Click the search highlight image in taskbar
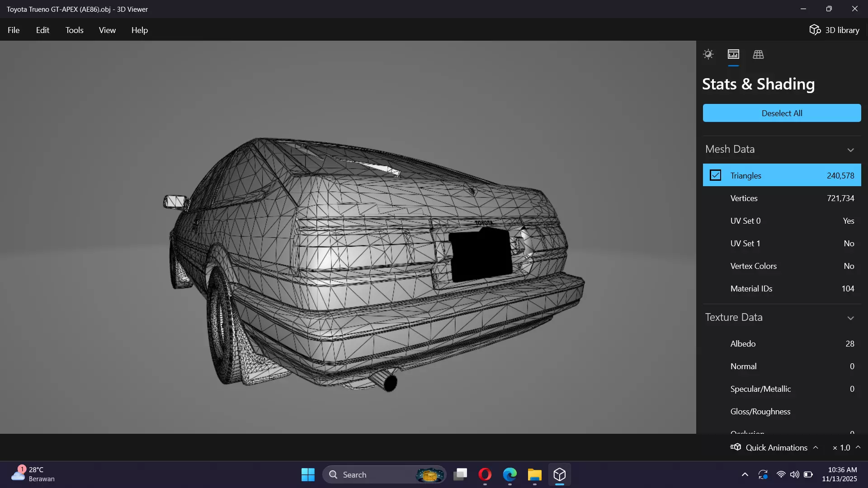 (x=429, y=474)
